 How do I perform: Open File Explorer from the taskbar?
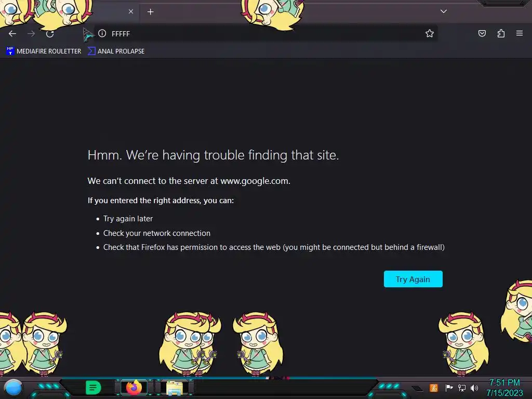175,388
